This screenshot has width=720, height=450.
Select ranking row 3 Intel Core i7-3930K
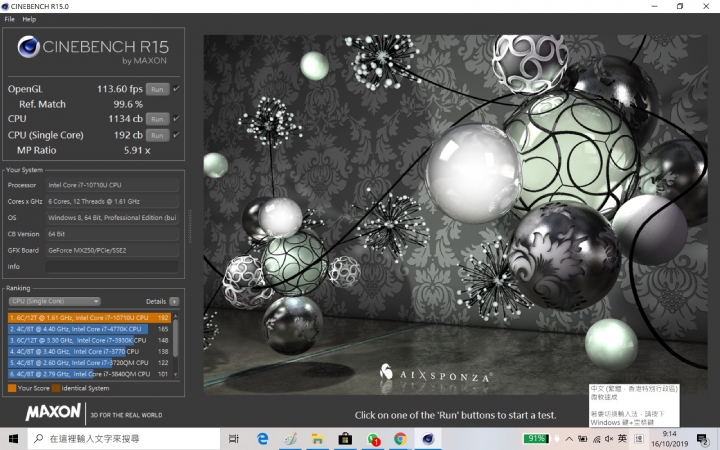(89, 340)
